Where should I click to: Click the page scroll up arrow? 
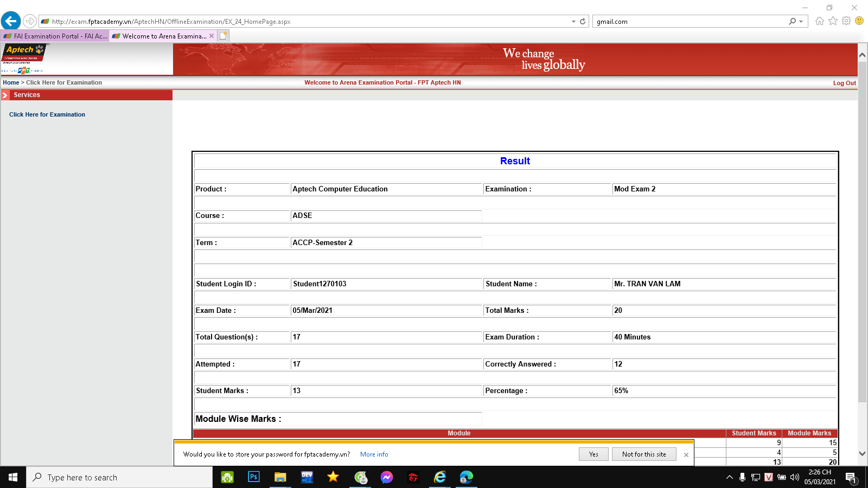(x=863, y=55)
